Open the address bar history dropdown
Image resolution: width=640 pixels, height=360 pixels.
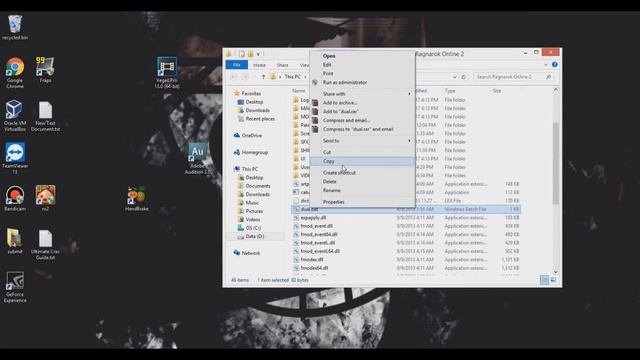point(455,77)
